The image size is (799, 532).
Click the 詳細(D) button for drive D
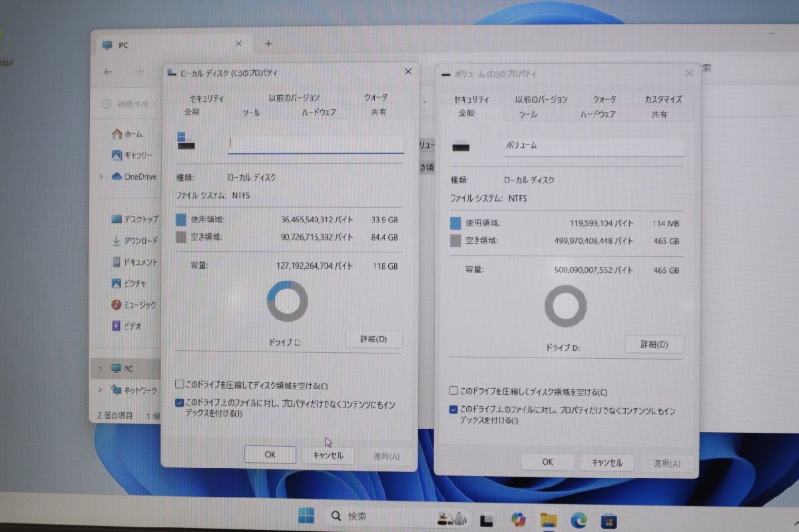click(x=655, y=344)
